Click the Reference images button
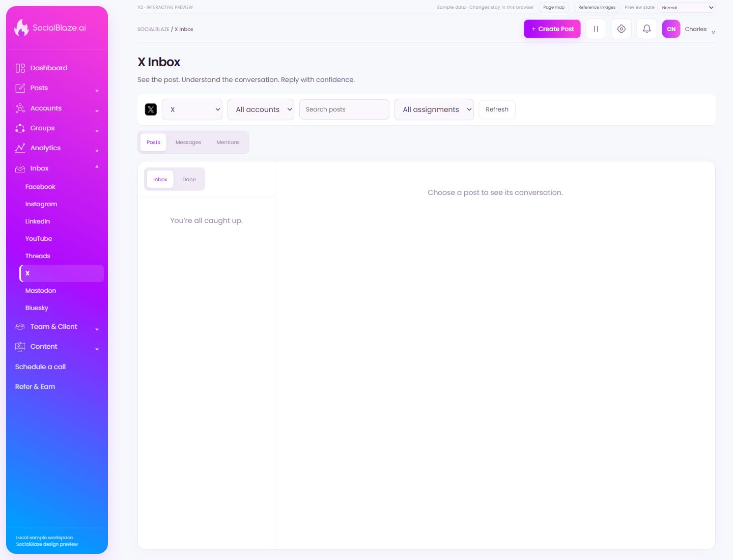This screenshot has height=560, width=733. click(x=597, y=8)
